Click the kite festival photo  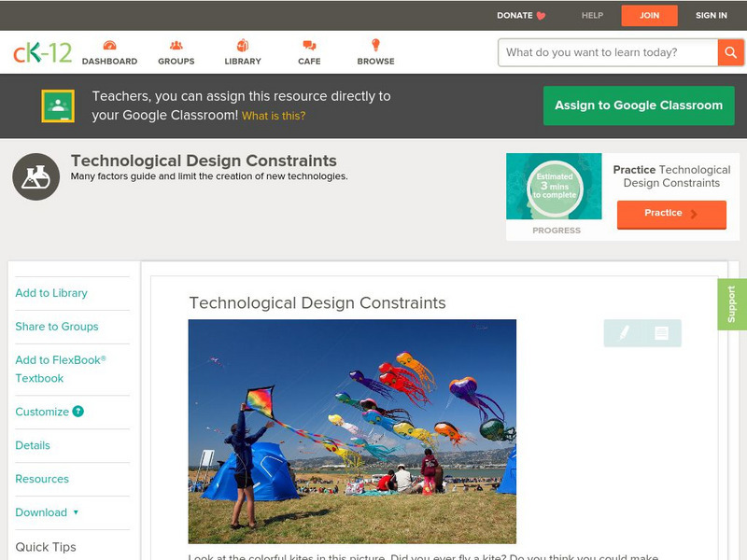(352, 431)
